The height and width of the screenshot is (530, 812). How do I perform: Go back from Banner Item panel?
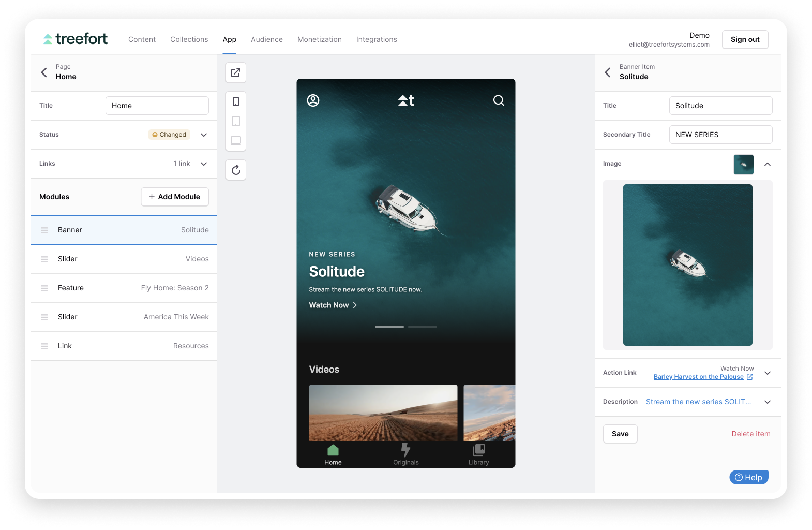pos(608,72)
